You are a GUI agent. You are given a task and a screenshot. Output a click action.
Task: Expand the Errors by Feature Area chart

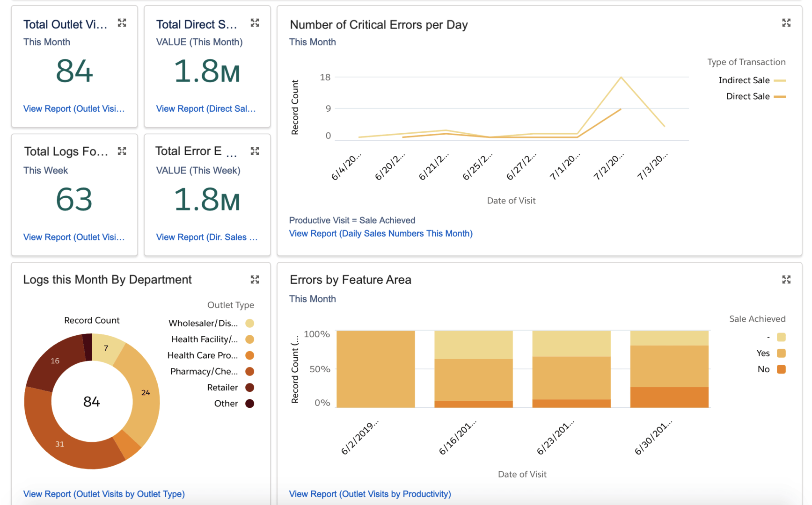pyautogui.click(x=786, y=280)
